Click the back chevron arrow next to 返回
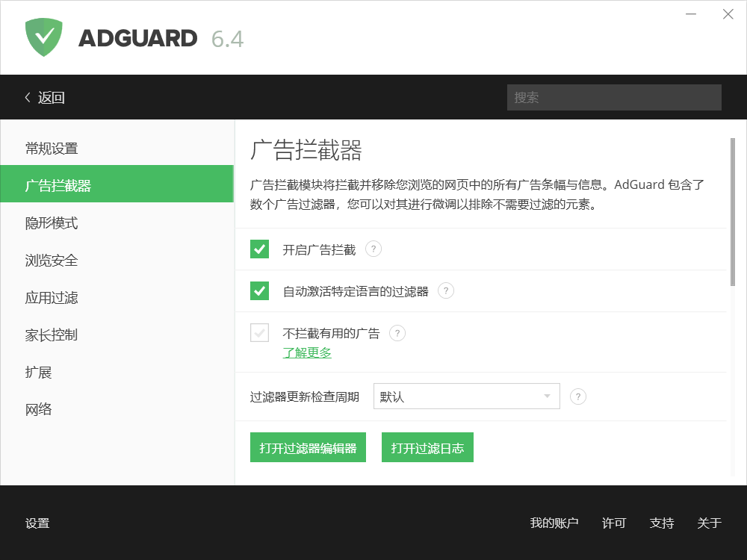The height and width of the screenshot is (560, 747). coord(28,98)
